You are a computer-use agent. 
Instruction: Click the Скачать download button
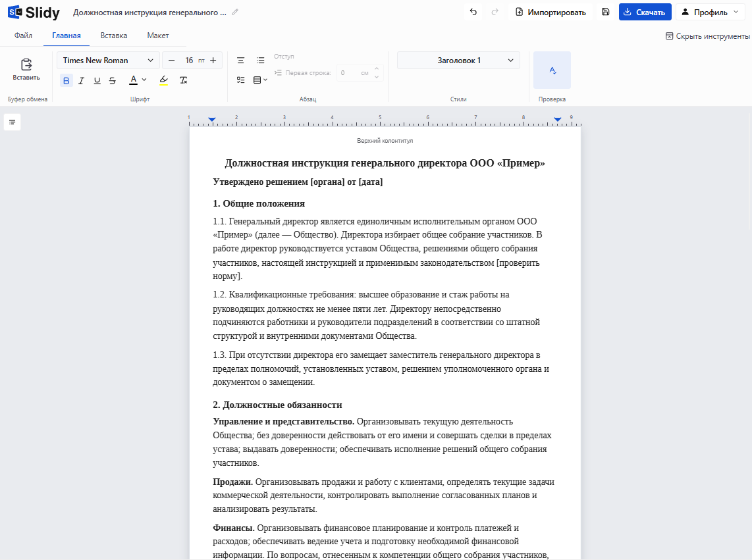coord(645,12)
